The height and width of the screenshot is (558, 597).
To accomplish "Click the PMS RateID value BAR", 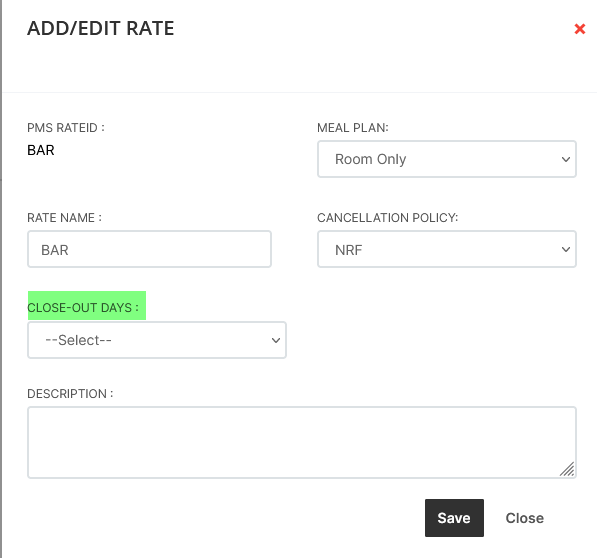I will pyautogui.click(x=41, y=150).
